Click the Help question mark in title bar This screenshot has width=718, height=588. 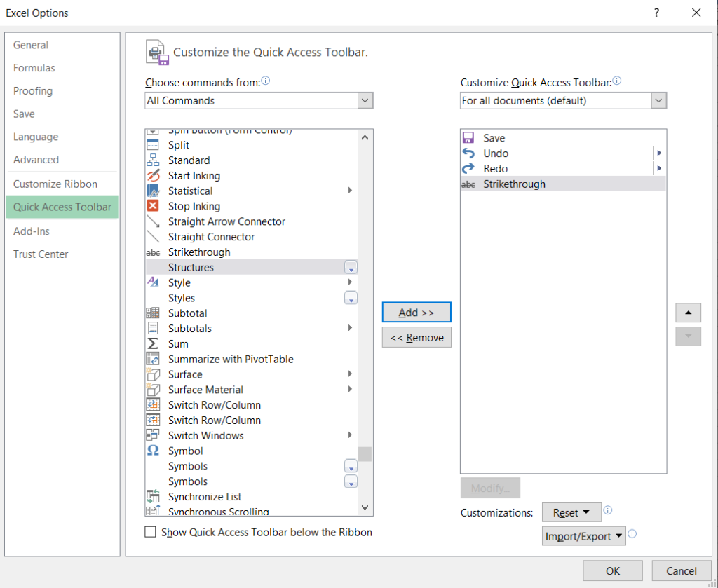(656, 13)
